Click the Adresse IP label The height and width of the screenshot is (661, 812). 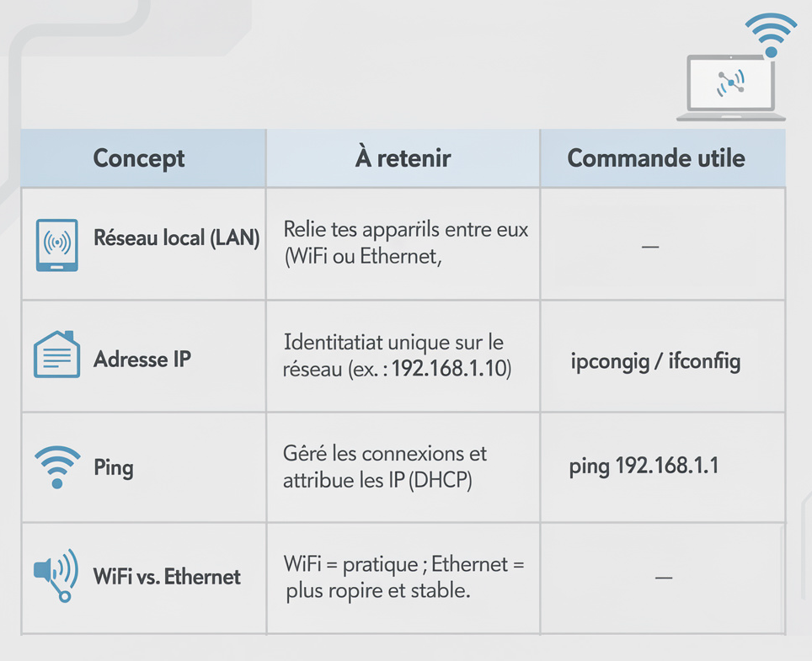coord(142,360)
